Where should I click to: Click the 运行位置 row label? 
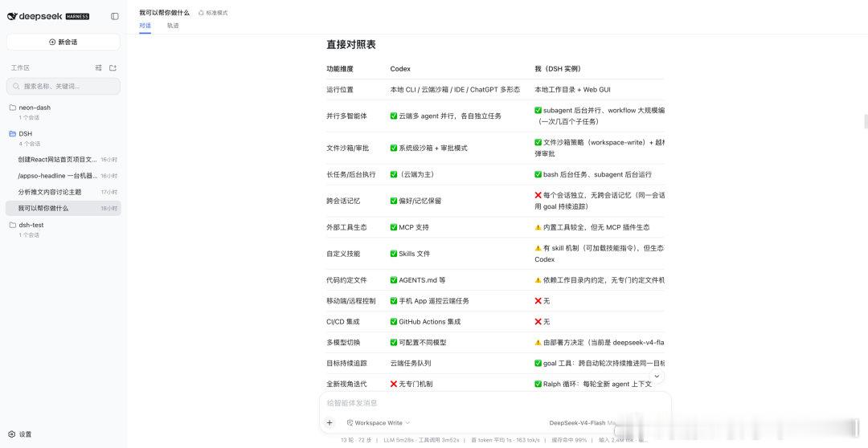(340, 90)
